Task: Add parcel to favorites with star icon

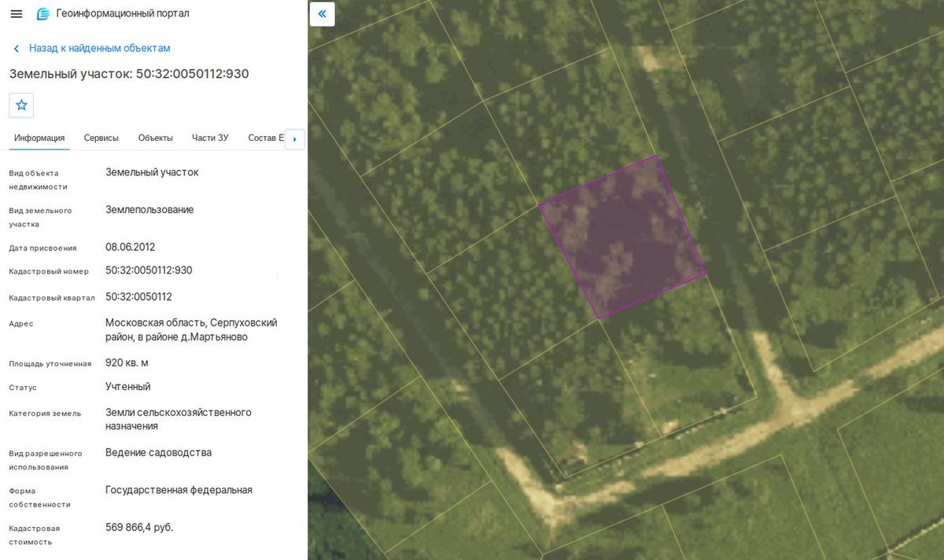Action: click(x=21, y=105)
